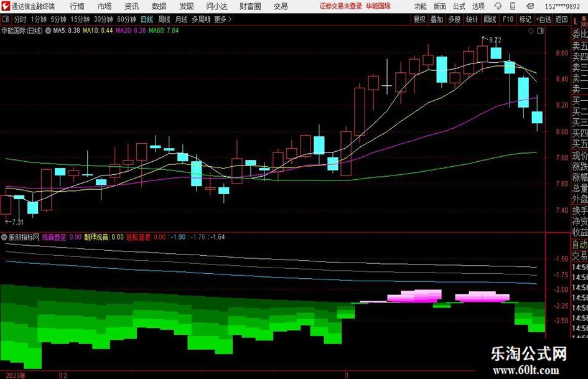Click the 7.31 low price marker
The width and height of the screenshot is (588, 379).
(17, 222)
